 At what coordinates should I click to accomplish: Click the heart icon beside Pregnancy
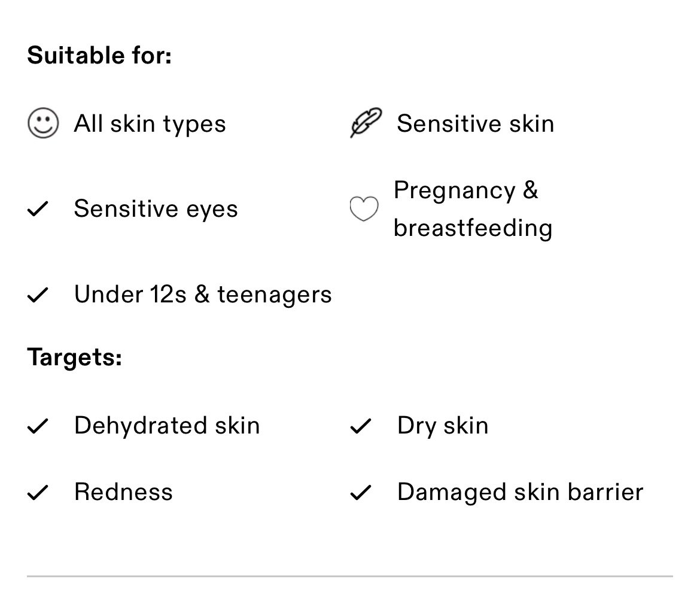click(364, 210)
